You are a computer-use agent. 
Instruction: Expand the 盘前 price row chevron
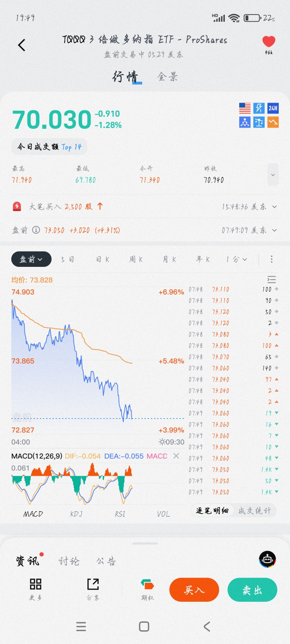coord(275,230)
